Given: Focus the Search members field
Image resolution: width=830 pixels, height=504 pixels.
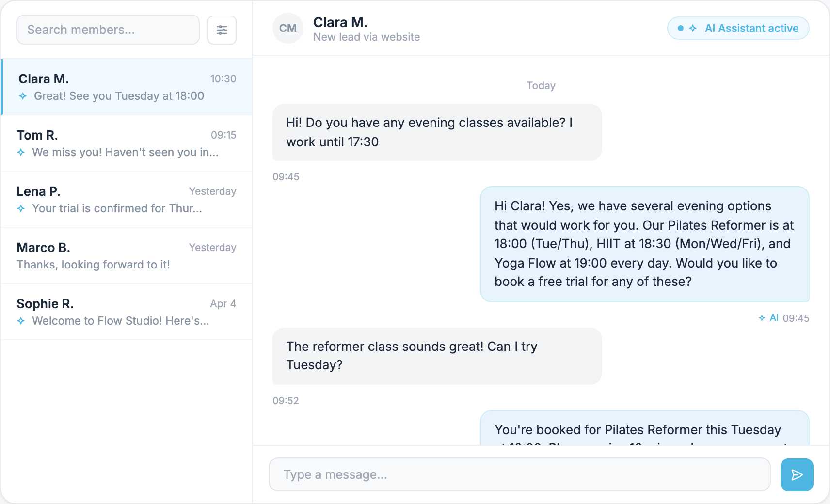Looking at the screenshot, I should 108,30.
